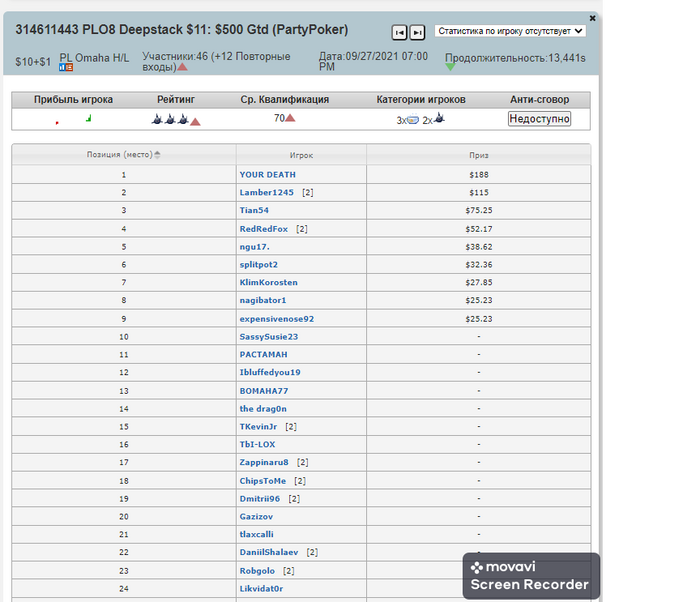
Task: Click the shark player category icon
Action: click(438, 119)
